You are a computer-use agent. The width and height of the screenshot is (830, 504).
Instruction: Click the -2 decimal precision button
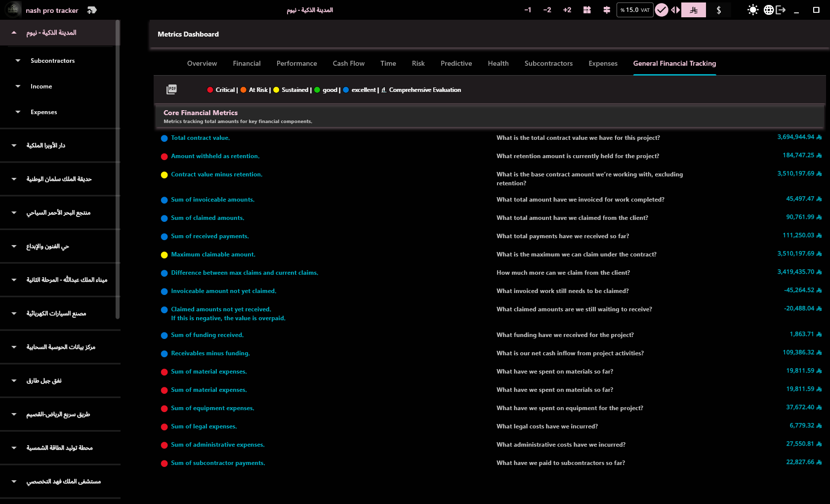pyautogui.click(x=547, y=10)
